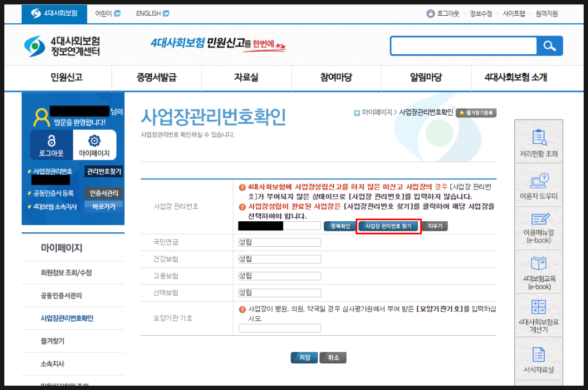
Task: Open 원격지원 in top bar
Action: tap(547, 14)
